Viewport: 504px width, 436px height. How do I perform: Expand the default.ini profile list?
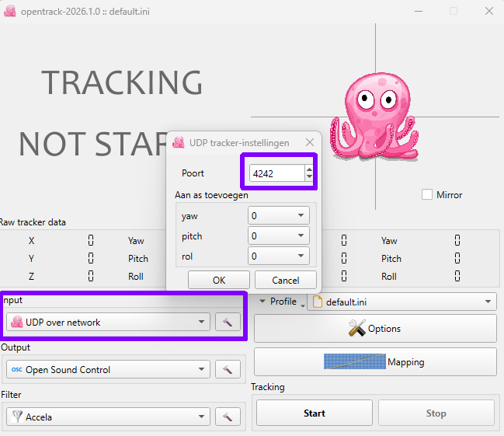[402, 302]
